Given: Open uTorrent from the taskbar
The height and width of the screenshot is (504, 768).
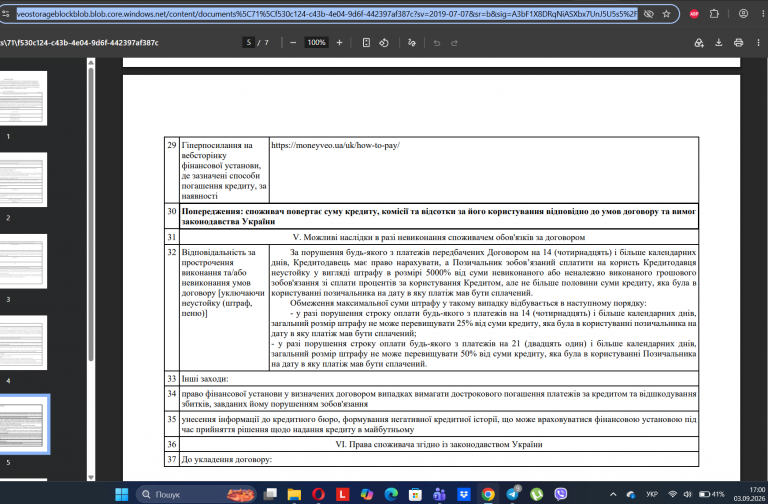Looking at the screenshot, I should (537, 494).
